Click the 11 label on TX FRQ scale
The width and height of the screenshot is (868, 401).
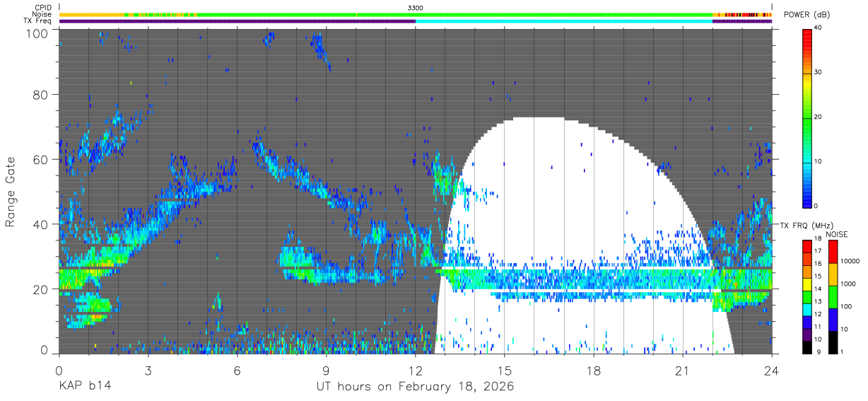pos(818,327)
